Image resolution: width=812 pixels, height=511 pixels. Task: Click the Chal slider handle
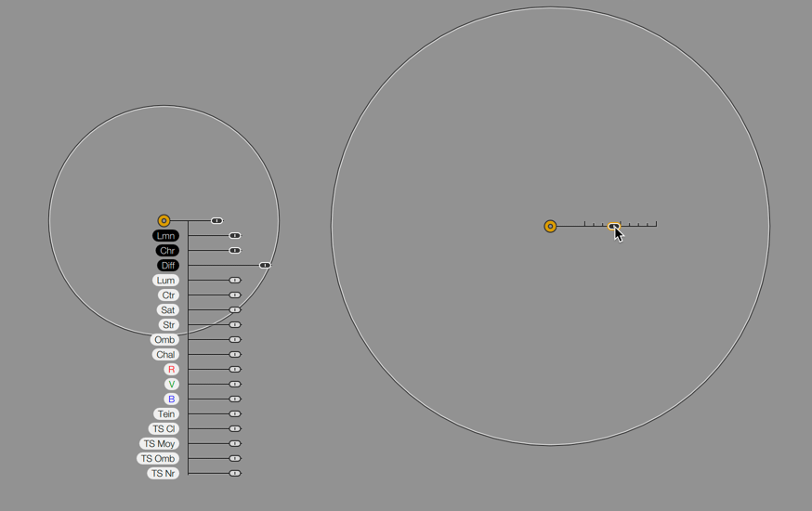tap(235, 355)
